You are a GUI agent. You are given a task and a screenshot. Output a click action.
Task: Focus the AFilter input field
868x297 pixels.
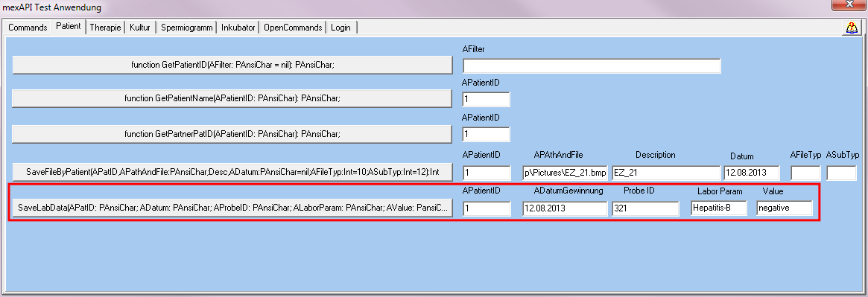pyautogui.click(x=592, y=66)
